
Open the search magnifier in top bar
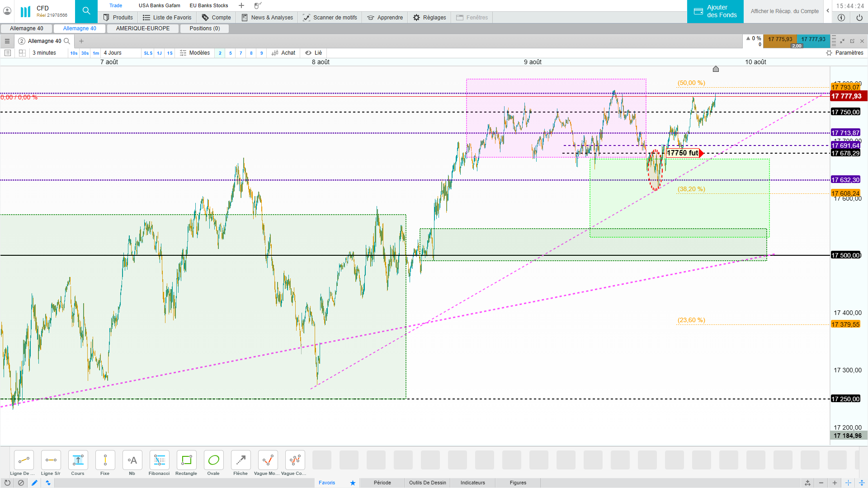(86, 11)
